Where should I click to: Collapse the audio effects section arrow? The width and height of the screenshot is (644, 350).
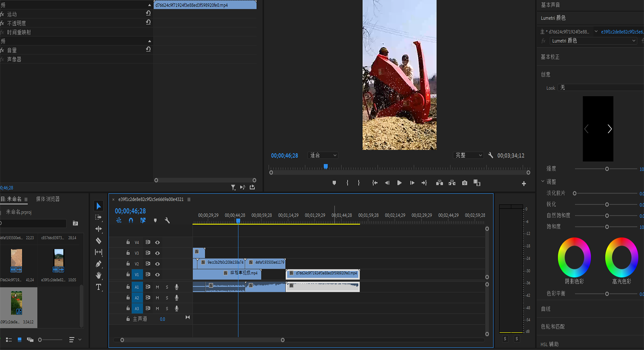[149, 41]
